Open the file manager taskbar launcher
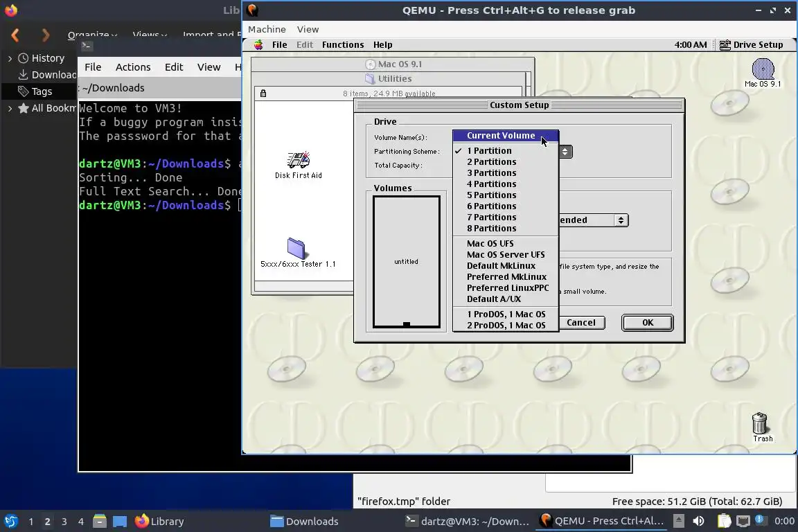Screen dimensions: 798x532 click(99, 522)
